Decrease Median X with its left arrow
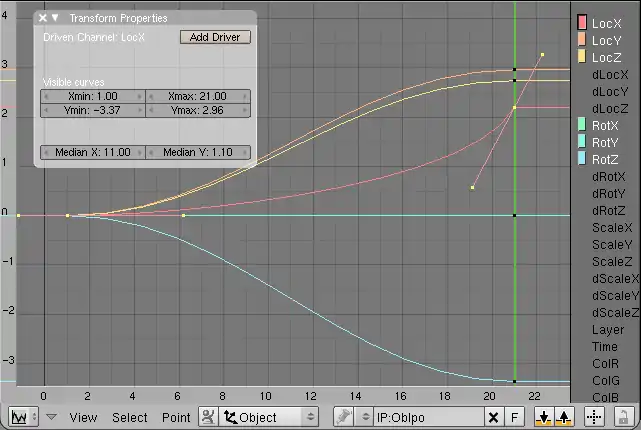 (x=46, y=152)
